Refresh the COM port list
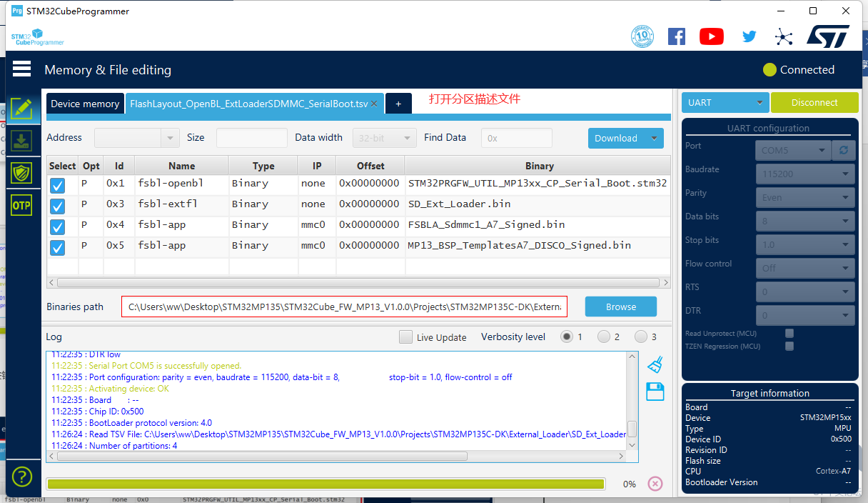This screenshot has width=868, height=503. point(844,150)
